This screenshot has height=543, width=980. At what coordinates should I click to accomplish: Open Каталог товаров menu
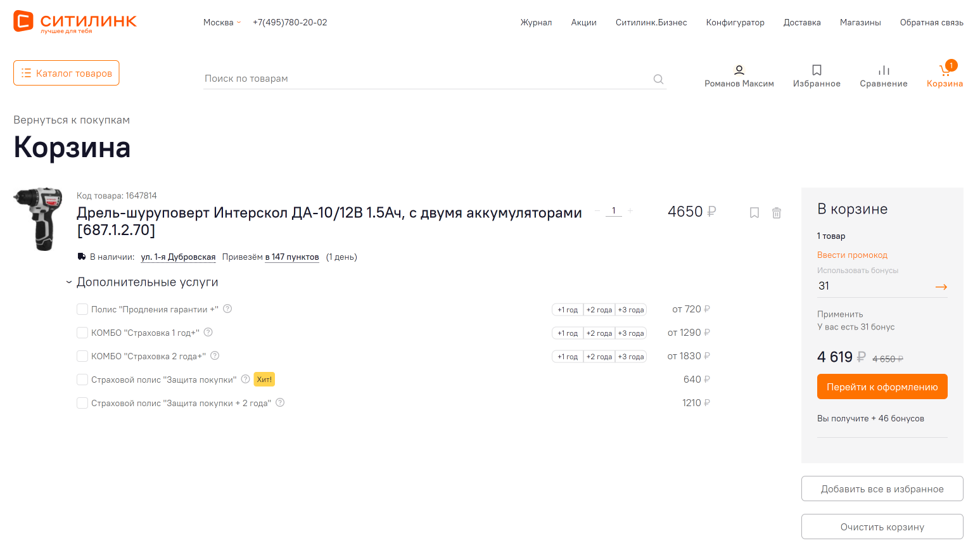(x=67, y=73)
